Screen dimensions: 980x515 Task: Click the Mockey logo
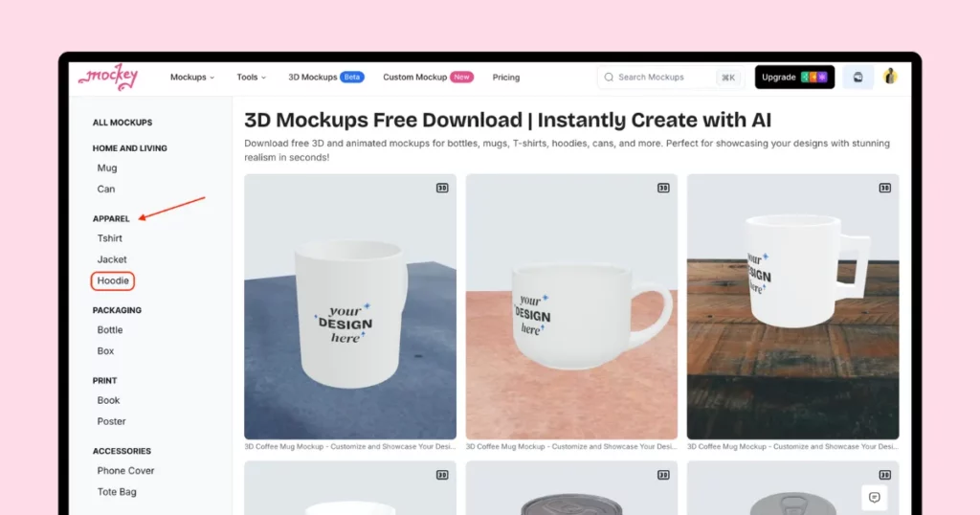click(107, 78)
